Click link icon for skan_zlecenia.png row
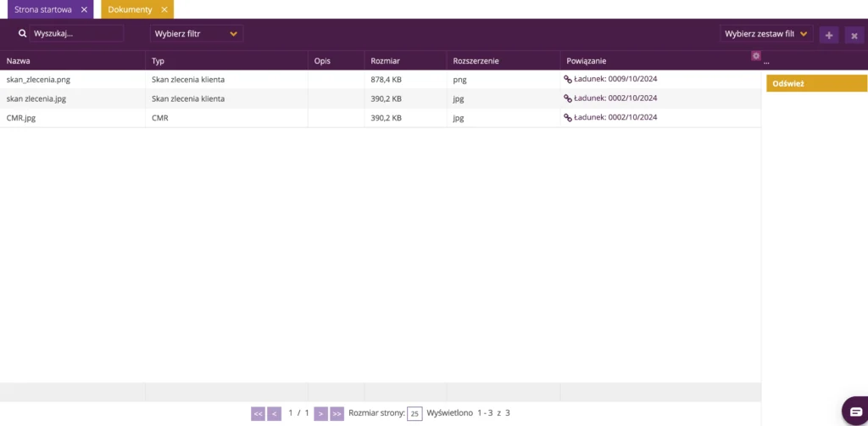 pos(567,79)
